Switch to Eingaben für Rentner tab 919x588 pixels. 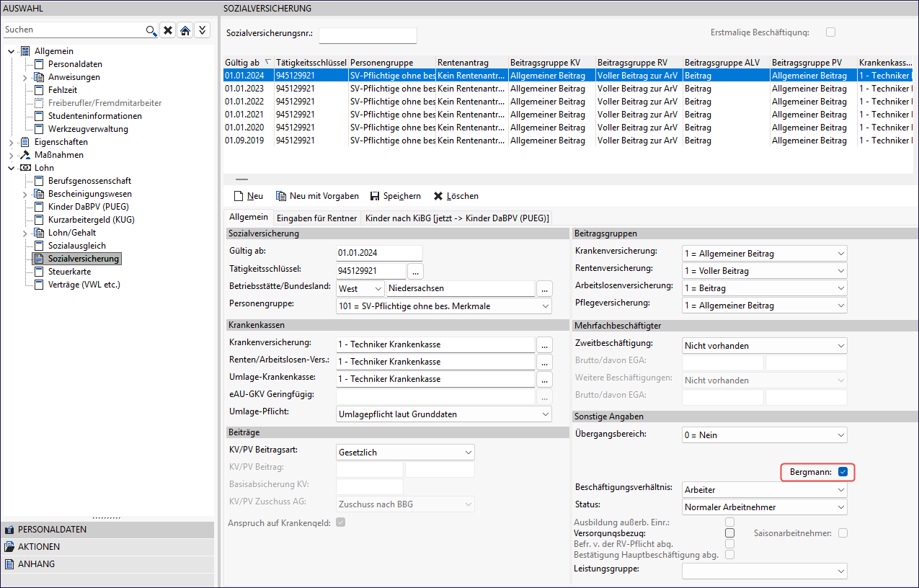317,218
